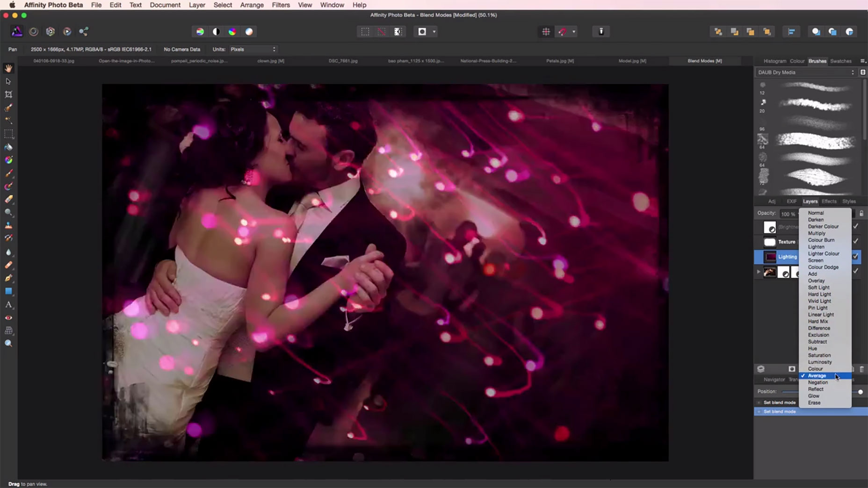Click the brushes list scrollbar
The image size is (868, 488).
point(865,110)
